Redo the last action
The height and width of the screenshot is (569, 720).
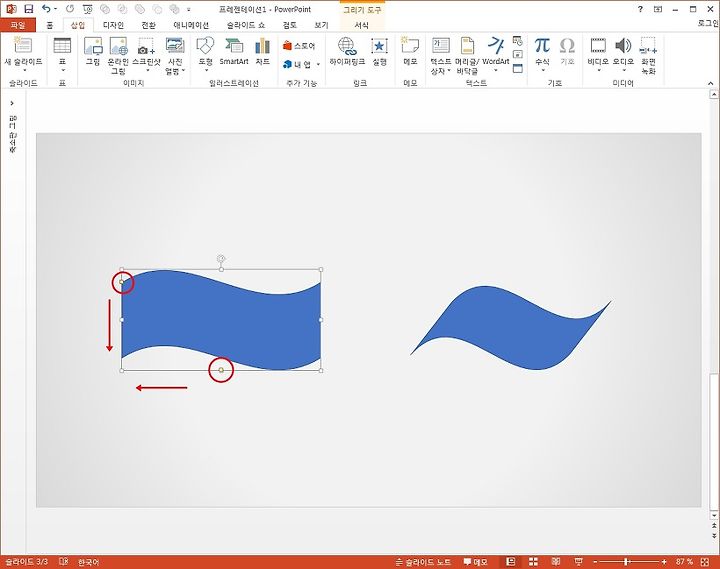click(x=70, y=9)
